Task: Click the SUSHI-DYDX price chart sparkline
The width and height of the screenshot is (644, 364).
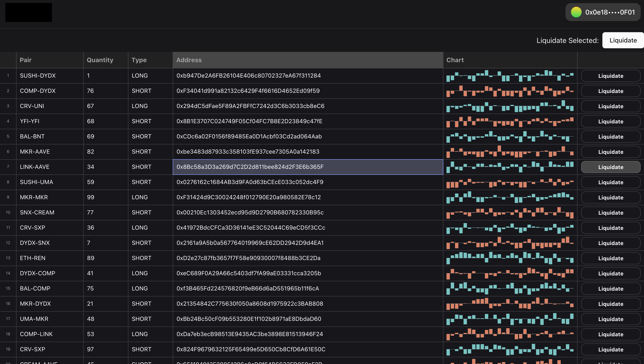Action: [510, 76]
